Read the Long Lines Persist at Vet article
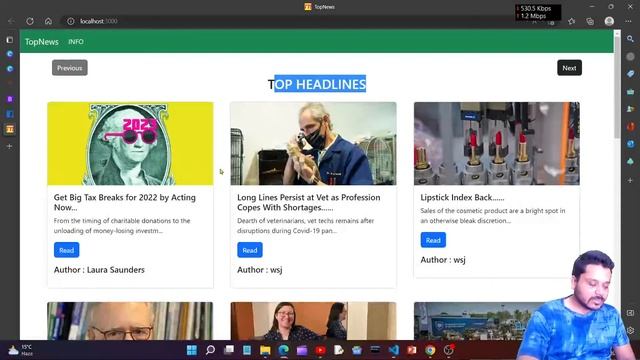 [250, 250]
